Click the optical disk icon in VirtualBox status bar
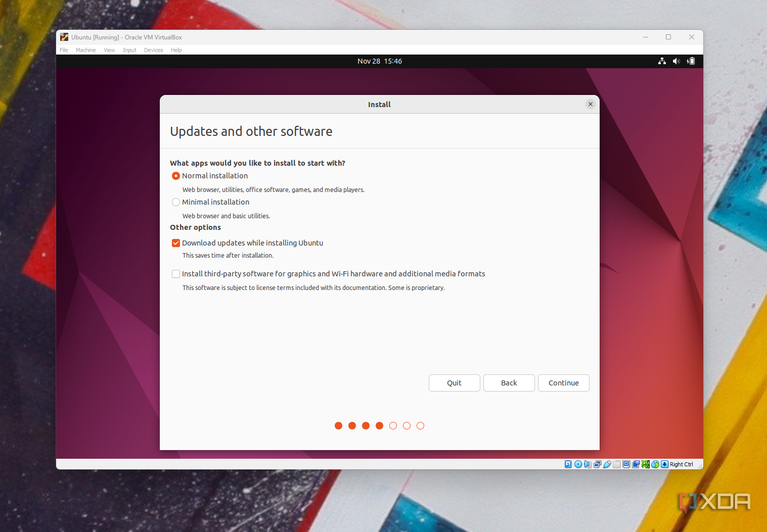 point(578,464)
